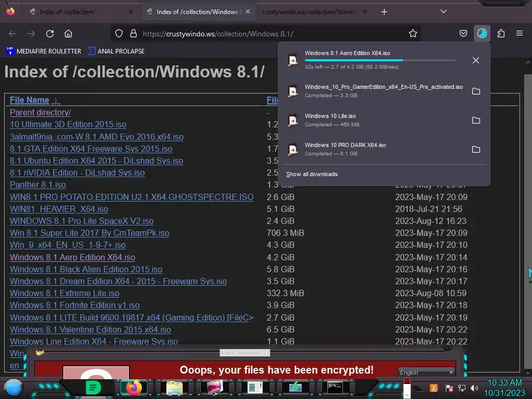This screenshot has width=532, height=399.
Task: Click Show all downloads
Action: click(x=312, y=175)
